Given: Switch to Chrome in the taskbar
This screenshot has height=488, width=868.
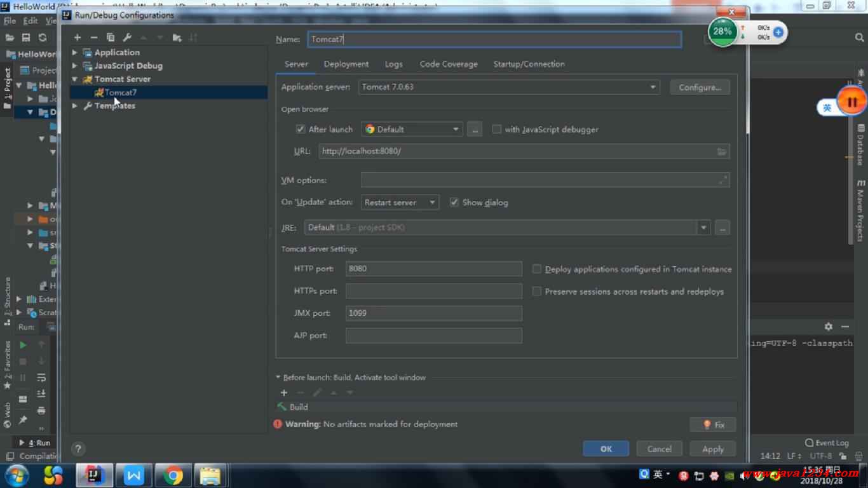Looking at the screenshot, I should click(x=172, y=475).
